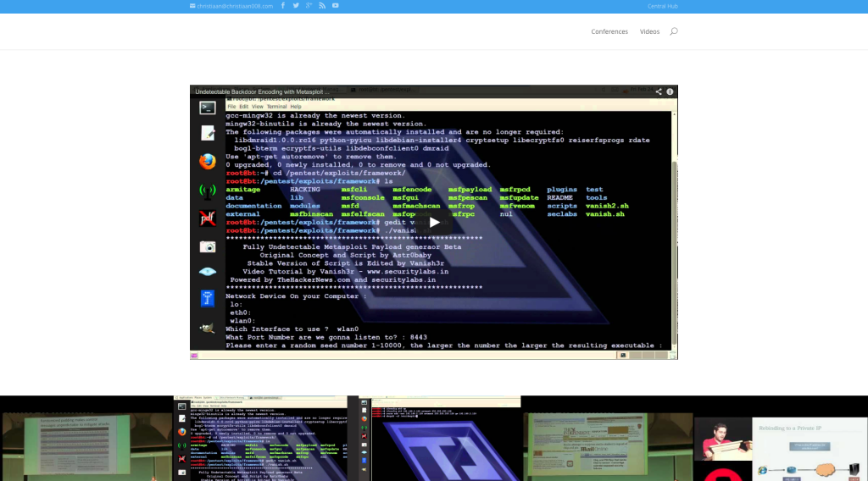Click the red PDF icon in sidebar
Image resolution: width=868 pixels, height=481 pixels.
click(x=208, y=218)
